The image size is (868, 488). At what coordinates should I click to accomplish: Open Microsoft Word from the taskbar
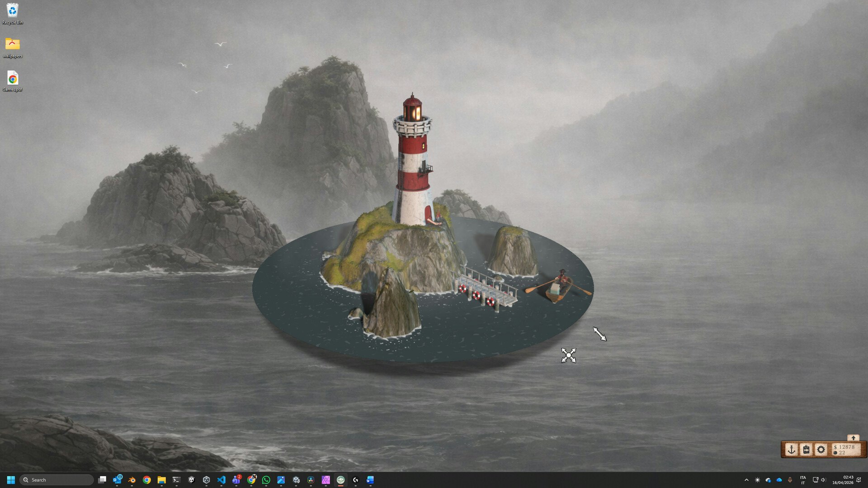coord(370,480)
